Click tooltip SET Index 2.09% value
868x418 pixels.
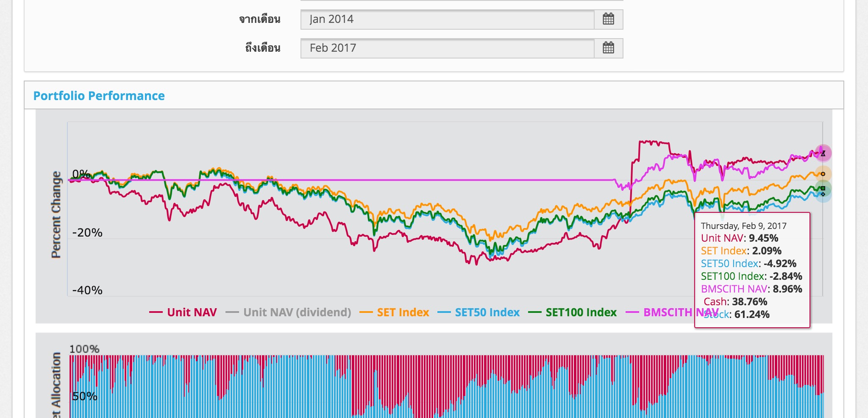pyautogui.click(x=767, y=251)
